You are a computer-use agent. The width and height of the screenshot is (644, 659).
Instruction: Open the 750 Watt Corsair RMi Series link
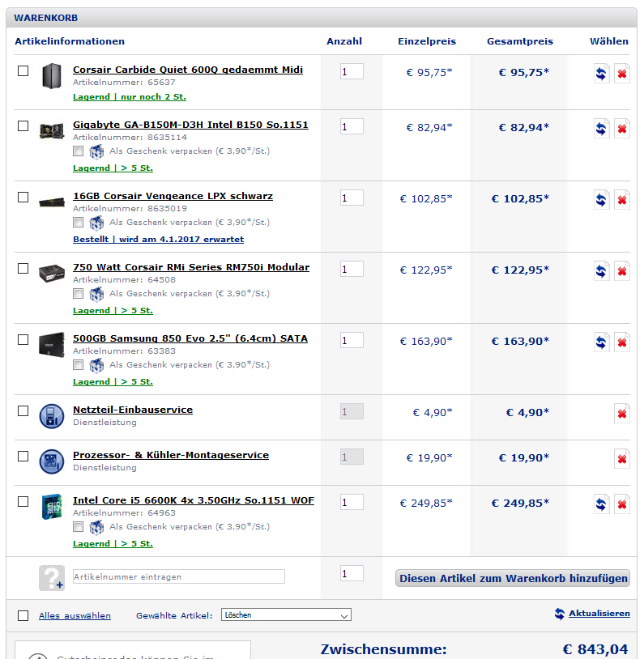coord(191,267)
